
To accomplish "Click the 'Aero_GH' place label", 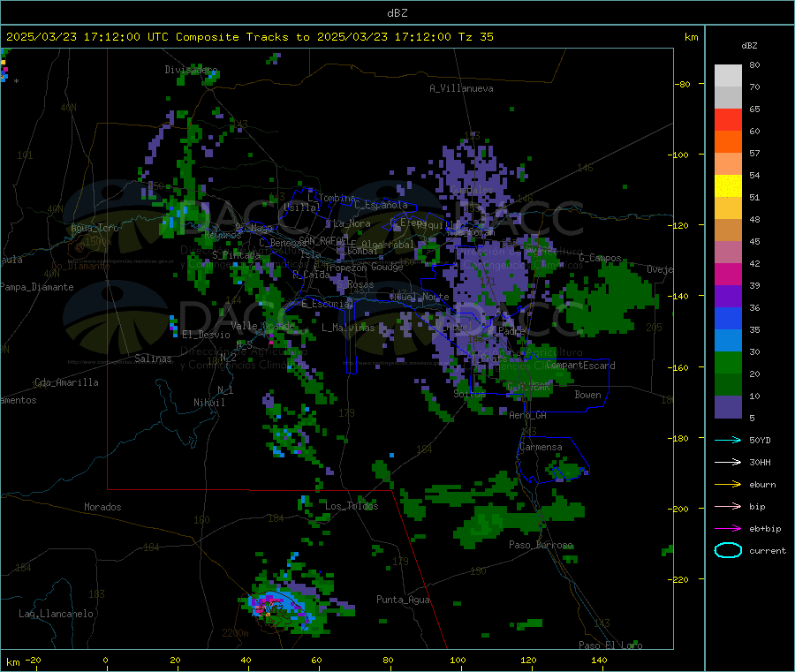I will [528, 415].
